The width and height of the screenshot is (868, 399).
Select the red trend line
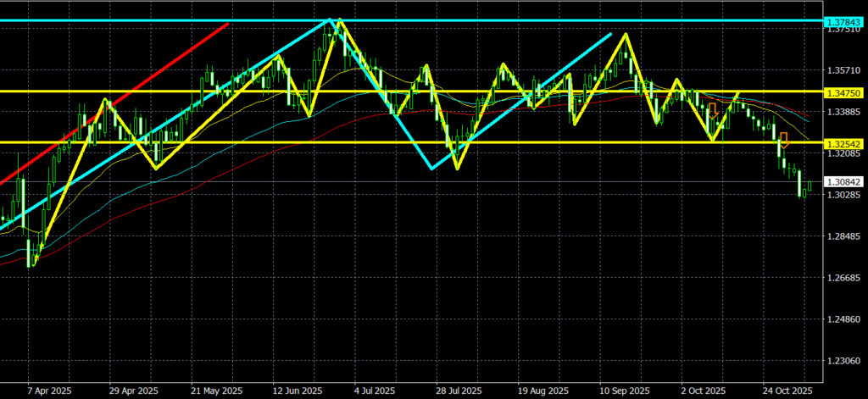[127, 96]
